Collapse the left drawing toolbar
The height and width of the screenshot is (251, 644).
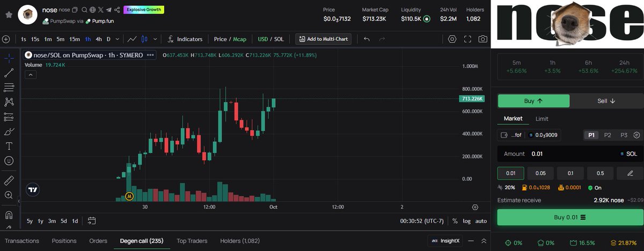(19, 201)
